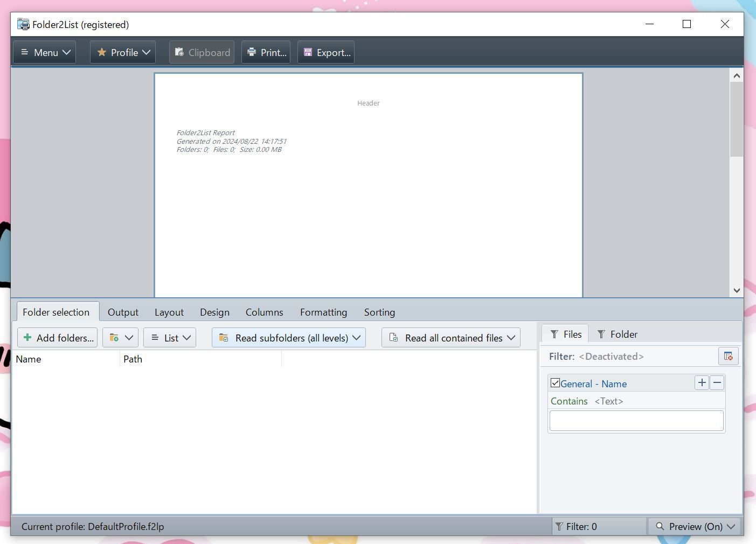Screen dimensions: 756x544
Task: Click the Contains condition link
Action: tap(569, 401)
